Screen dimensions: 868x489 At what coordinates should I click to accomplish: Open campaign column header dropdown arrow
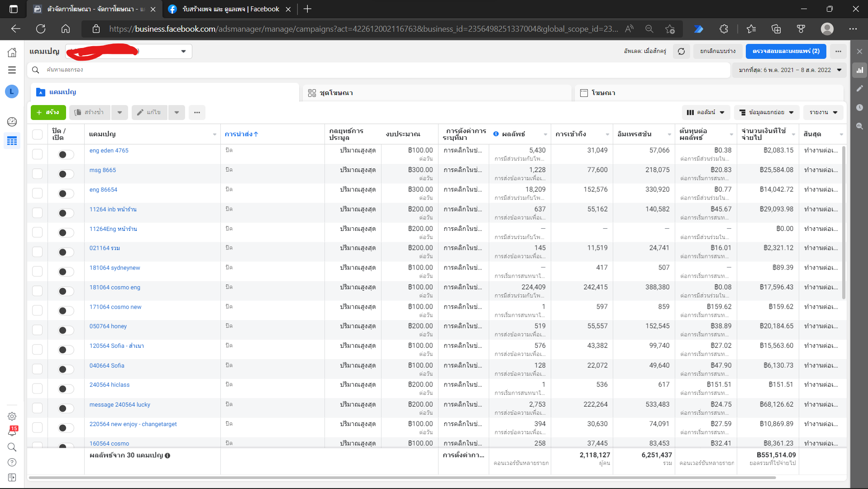pos(215,134)
